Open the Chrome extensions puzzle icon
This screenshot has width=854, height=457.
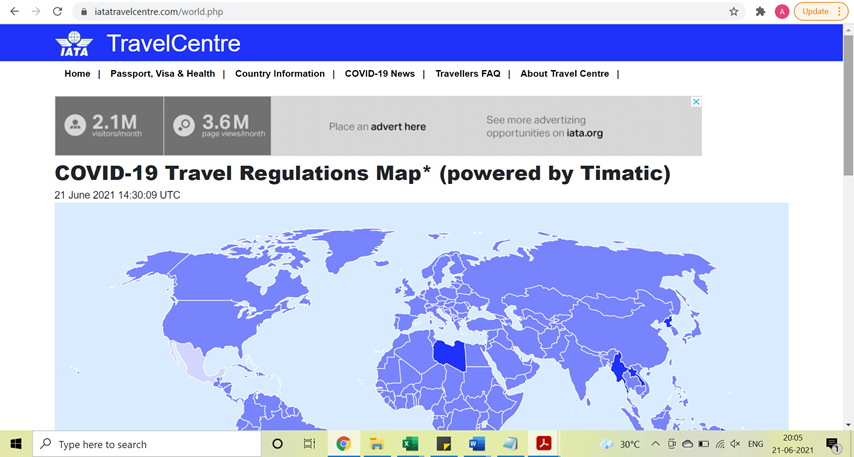tap(760, 11)
